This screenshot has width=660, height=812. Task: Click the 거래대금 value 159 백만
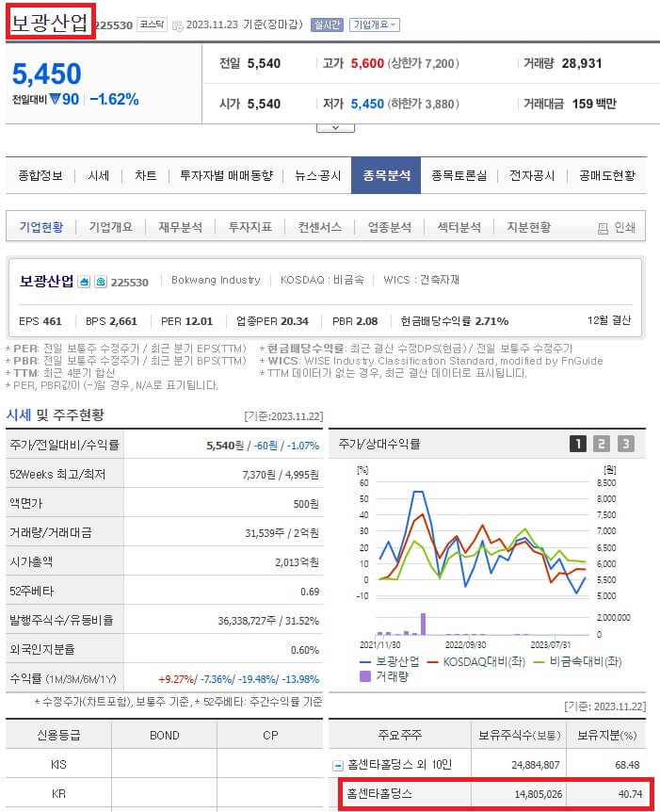pyautogui.click(x=594, y=104)
